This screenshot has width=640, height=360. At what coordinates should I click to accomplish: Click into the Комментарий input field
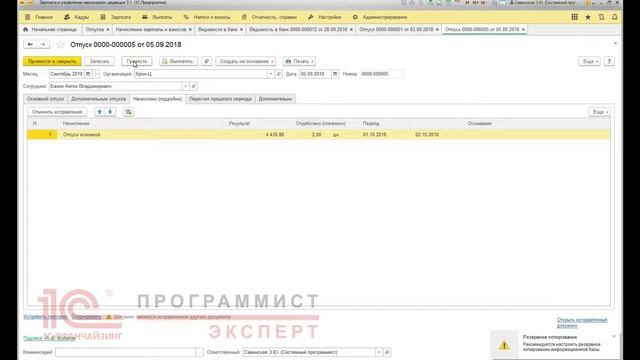(125, 352)
